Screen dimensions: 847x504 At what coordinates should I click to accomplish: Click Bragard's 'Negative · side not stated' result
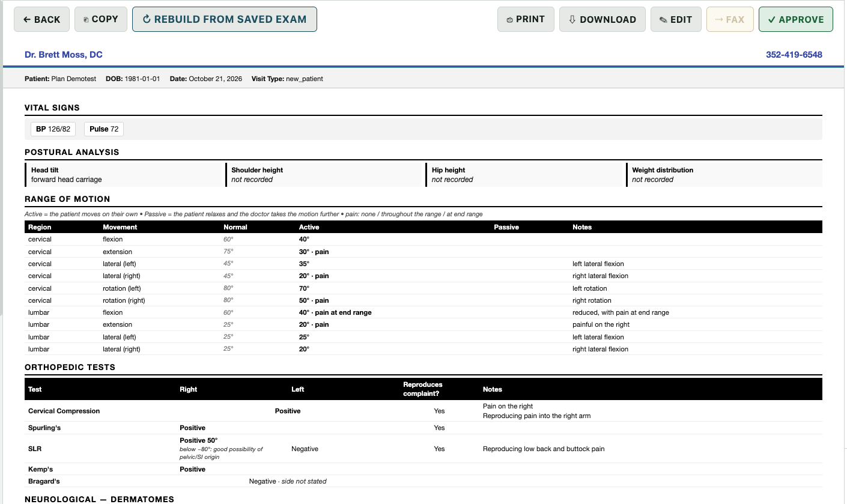click(288, 481)
